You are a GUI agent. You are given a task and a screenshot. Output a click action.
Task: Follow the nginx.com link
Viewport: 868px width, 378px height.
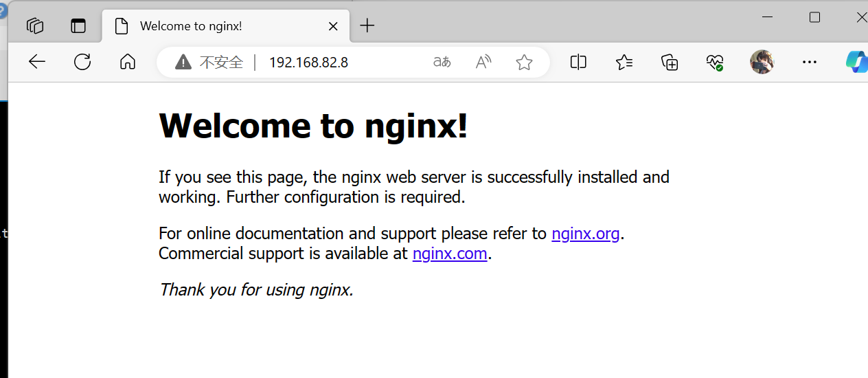tap(450, 254)
